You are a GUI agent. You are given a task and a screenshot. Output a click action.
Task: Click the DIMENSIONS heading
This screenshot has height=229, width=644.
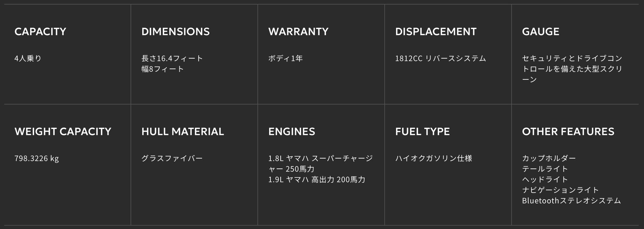click(175, 31)
